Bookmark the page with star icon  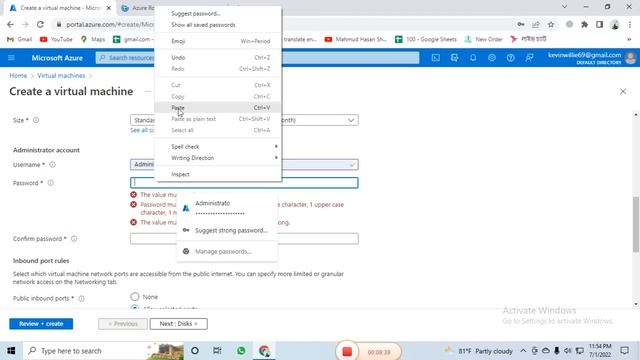551,24
